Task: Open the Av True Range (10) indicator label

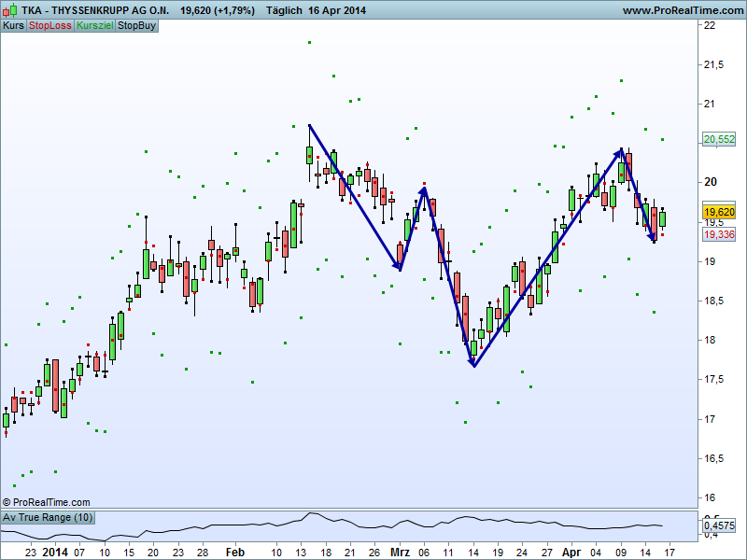Action: pyautogui.click(x=48, y=518)
